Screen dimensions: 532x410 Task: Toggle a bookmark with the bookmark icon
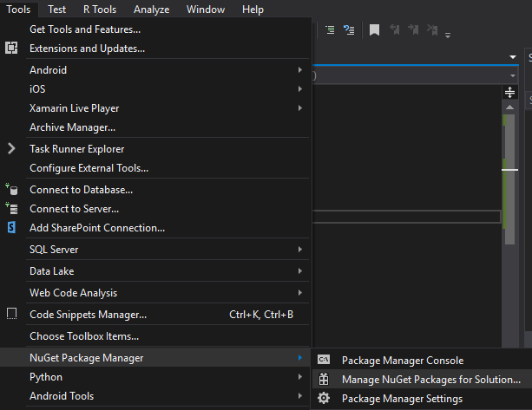(374, 29)
